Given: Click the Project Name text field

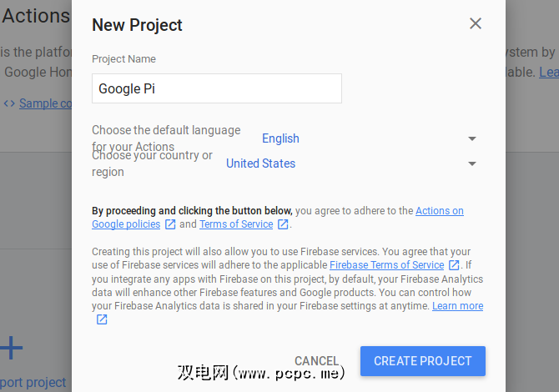Looking at the screenshot, I should 217,88.
